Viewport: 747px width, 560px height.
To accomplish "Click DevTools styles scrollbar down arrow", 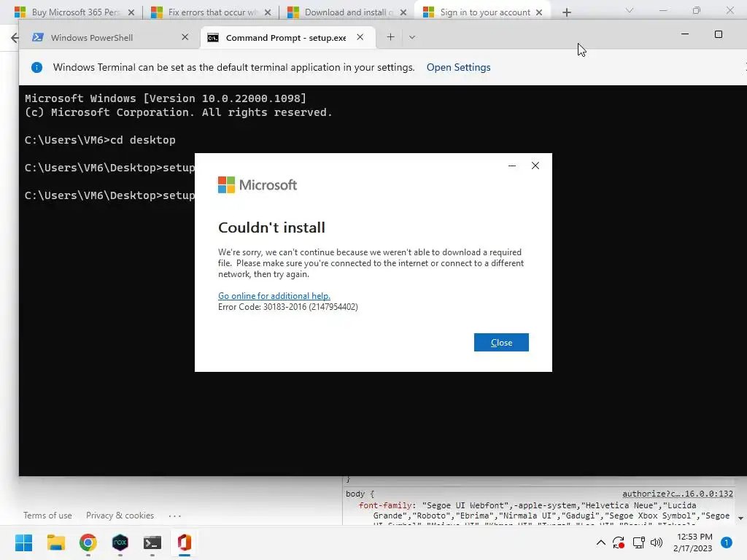I will [x=741, y=518].
